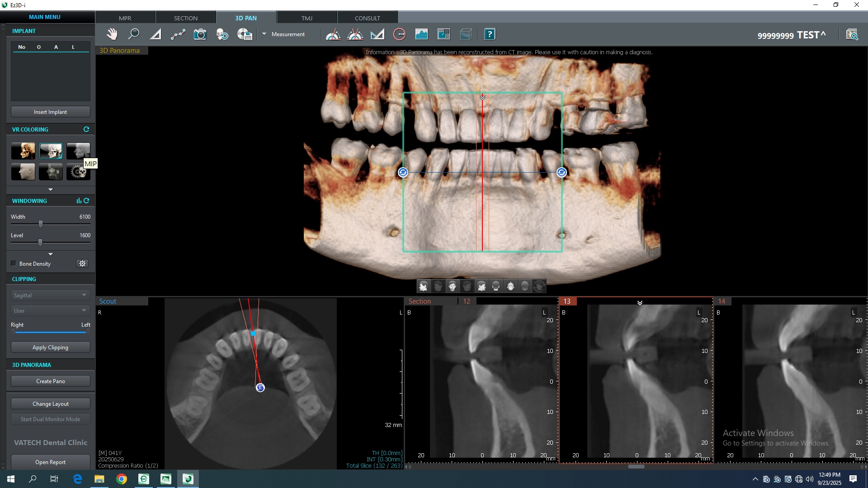Click the polyline measurement tool icon
Viewport: 868px width, 488px height.
point(178,34)
